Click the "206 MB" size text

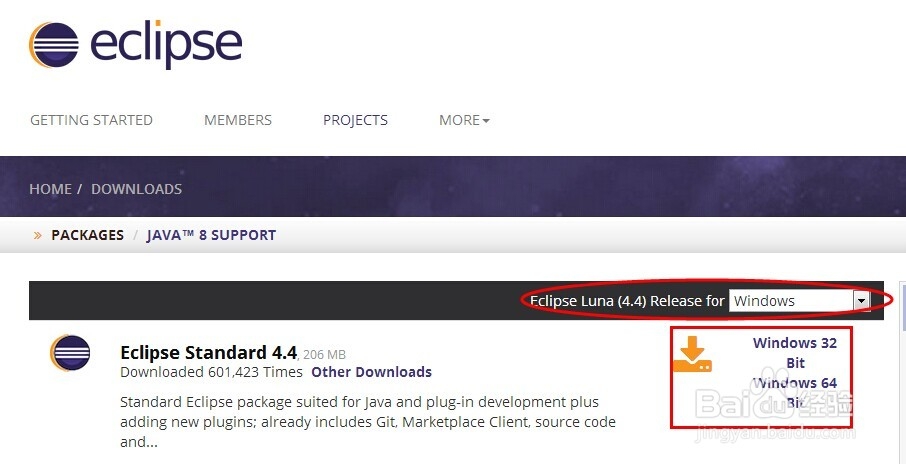(325, 354)
